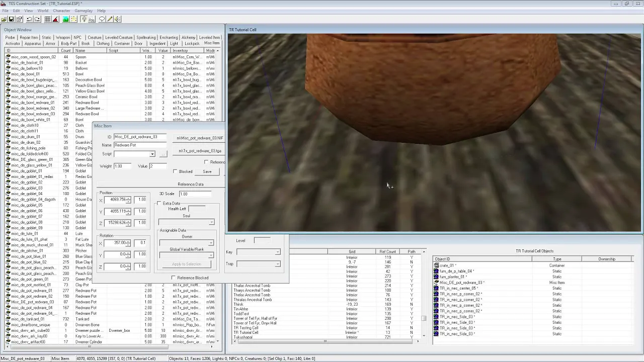Click the icon beside misc_de_tankard_01
644x362 pixels.
[x=8, y=319]
